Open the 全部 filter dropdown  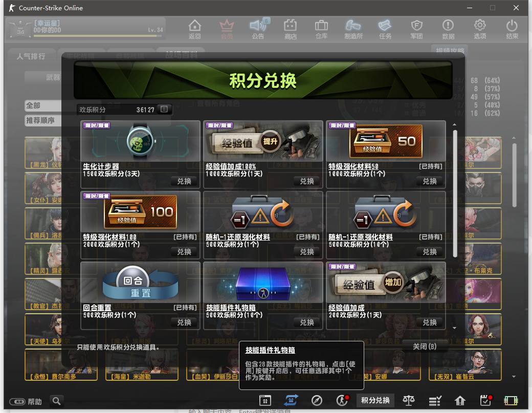43,105
